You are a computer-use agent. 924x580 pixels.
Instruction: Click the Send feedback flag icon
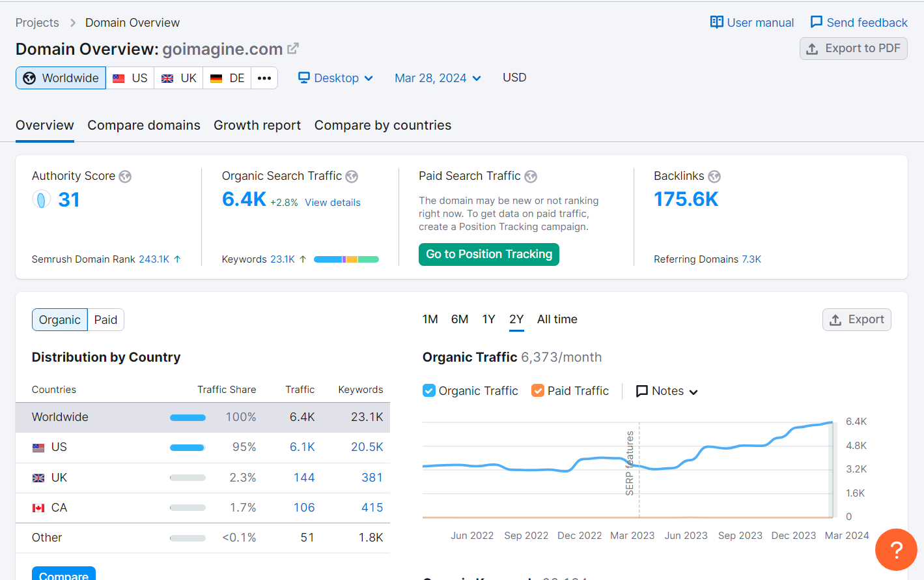coord(815,22)
